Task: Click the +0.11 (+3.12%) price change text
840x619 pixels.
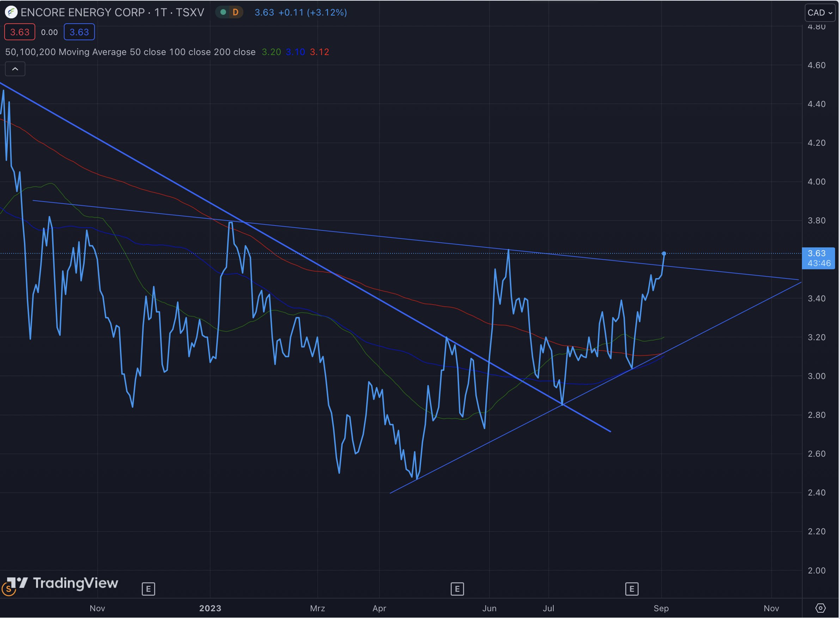Action: coord(312,12)
